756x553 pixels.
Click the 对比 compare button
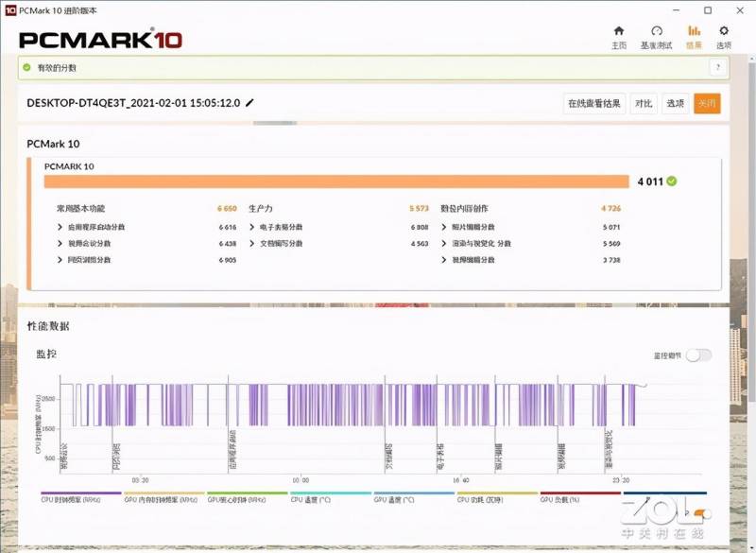[x=644, y=104]
